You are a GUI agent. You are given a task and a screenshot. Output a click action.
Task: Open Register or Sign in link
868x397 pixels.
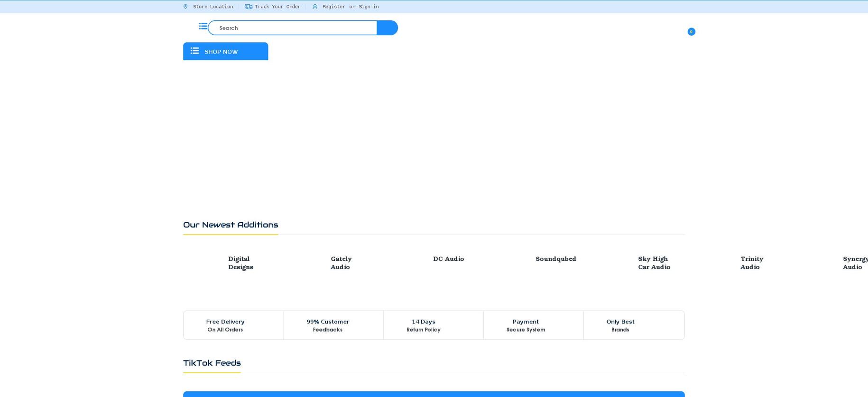click(351, 7)
